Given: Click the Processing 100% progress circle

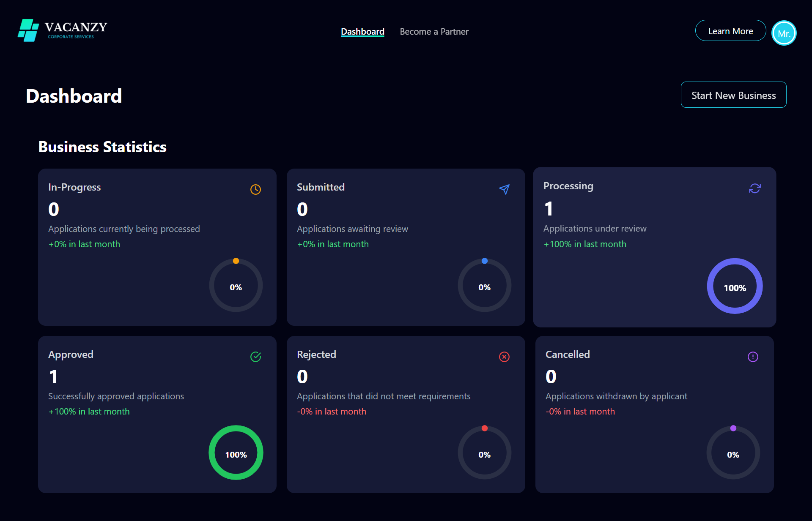Looking at the screenshot, I should click(734, 286).
